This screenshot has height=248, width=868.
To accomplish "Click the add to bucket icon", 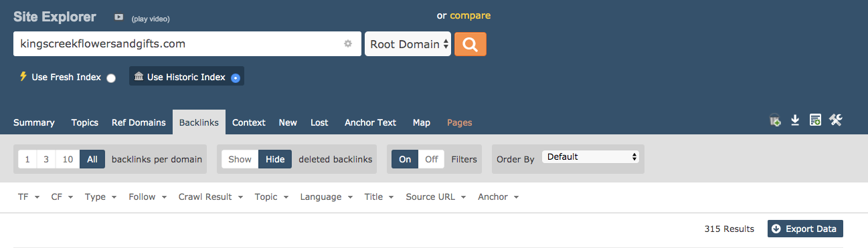I will [775, 120].
